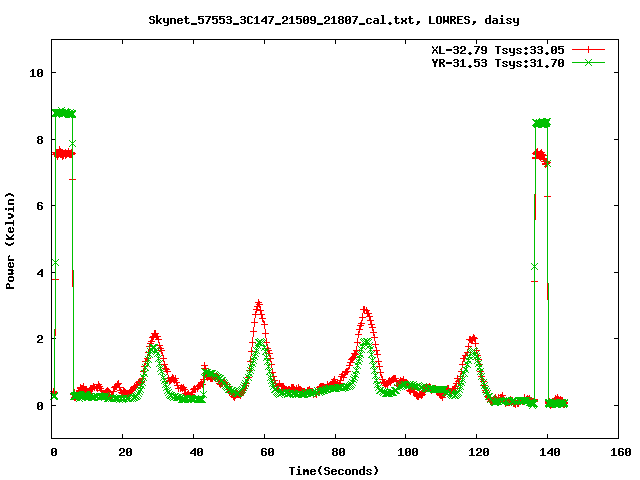640x480 pixels.
Task: Click the x-axis tick label 20
Action: coord(125,452)
